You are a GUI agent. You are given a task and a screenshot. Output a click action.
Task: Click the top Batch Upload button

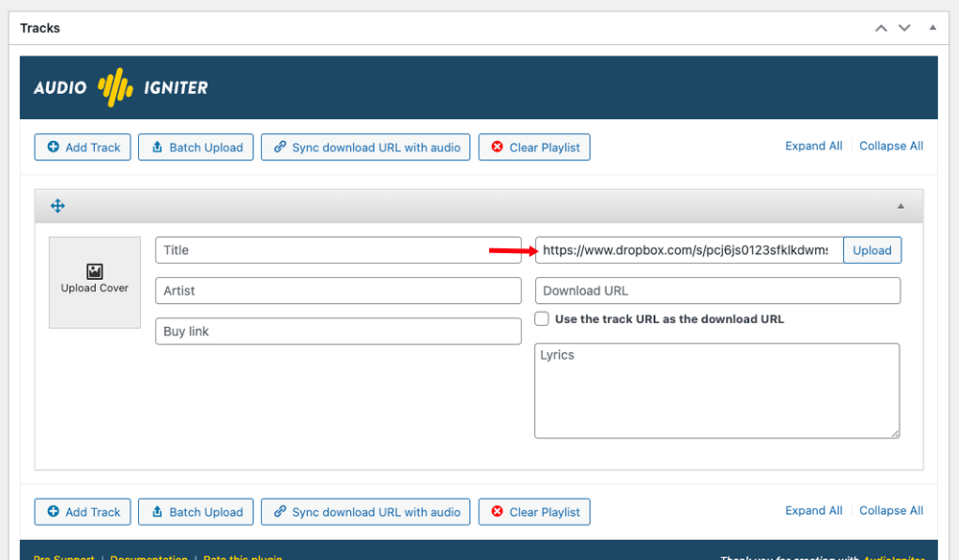[196, 148]
